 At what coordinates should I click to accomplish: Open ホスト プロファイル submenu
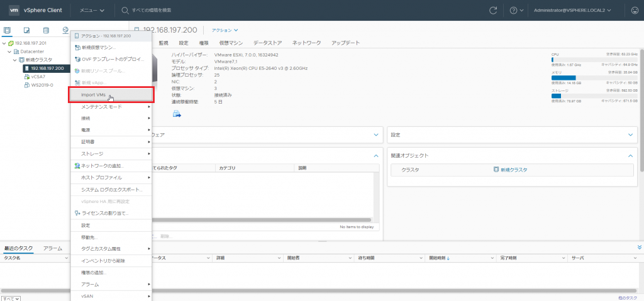[x=111, y=178]
